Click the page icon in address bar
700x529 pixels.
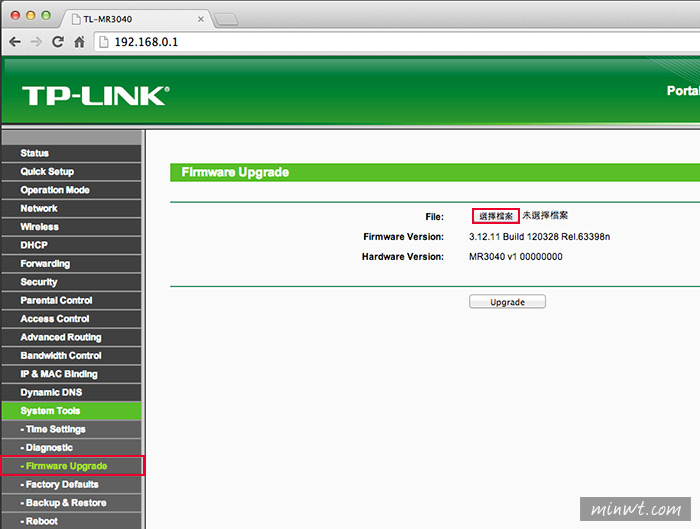coord(104,42)
